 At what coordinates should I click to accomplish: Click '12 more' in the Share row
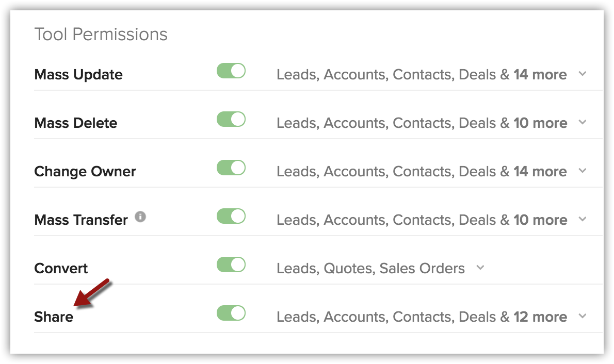[540, 317]
